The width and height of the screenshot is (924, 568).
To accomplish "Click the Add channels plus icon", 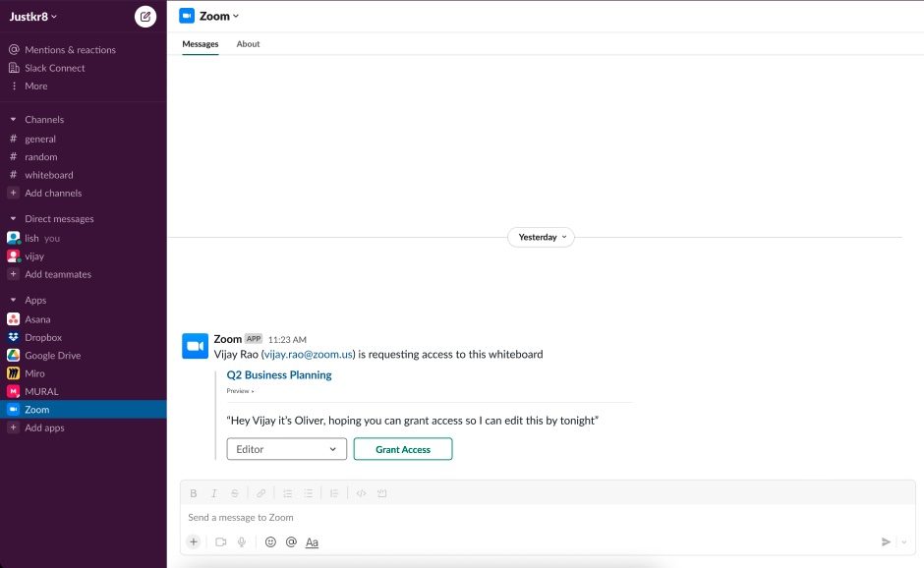I will tap(13, 193).
